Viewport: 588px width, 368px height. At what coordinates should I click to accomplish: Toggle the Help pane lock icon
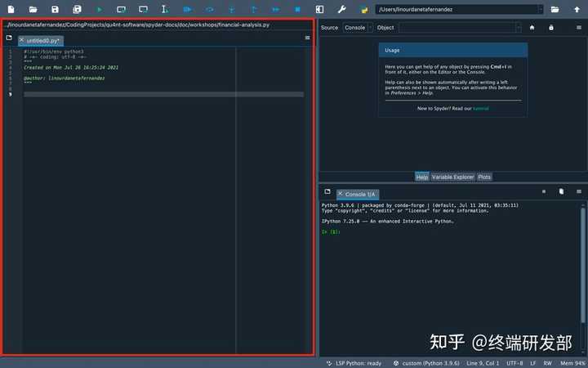(551, 28)
